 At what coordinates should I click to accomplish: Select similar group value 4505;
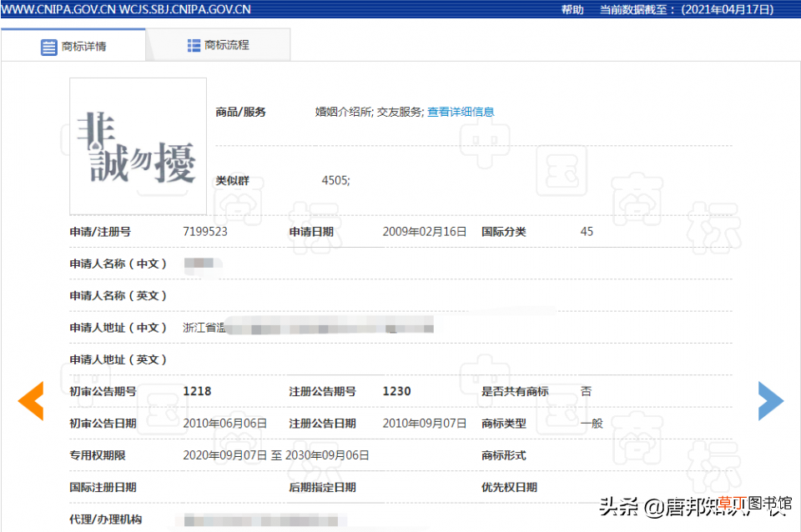335,180
